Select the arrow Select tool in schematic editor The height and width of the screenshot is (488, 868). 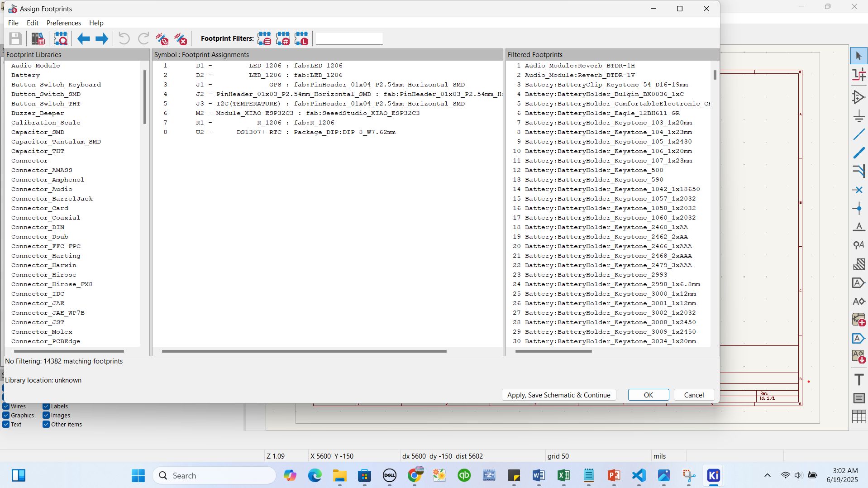point(858,56)
